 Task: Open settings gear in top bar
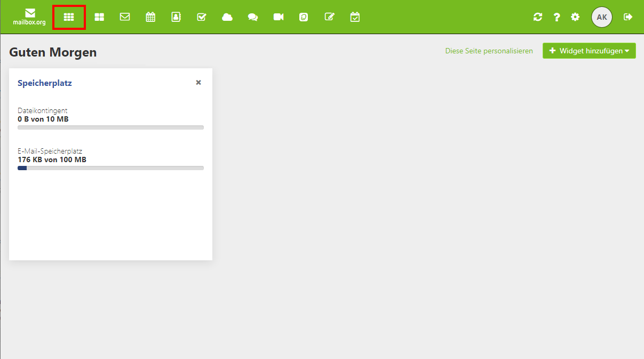pyautogui.click(x=575, y=17)
